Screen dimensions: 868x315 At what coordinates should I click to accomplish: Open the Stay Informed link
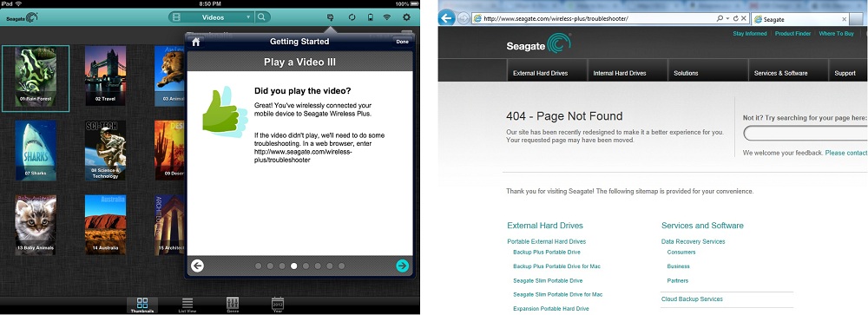click(750, 34)
